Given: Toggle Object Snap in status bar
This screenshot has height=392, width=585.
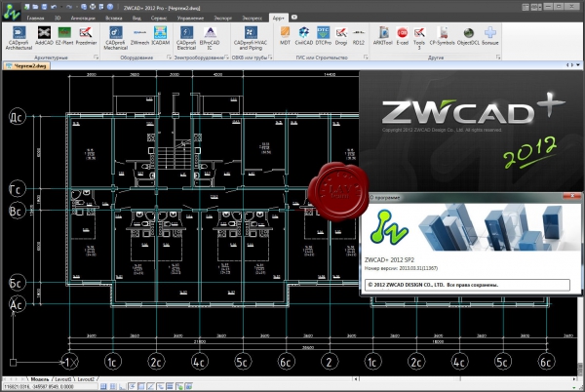Looking at the screenshot, I should tap(141, 387).
